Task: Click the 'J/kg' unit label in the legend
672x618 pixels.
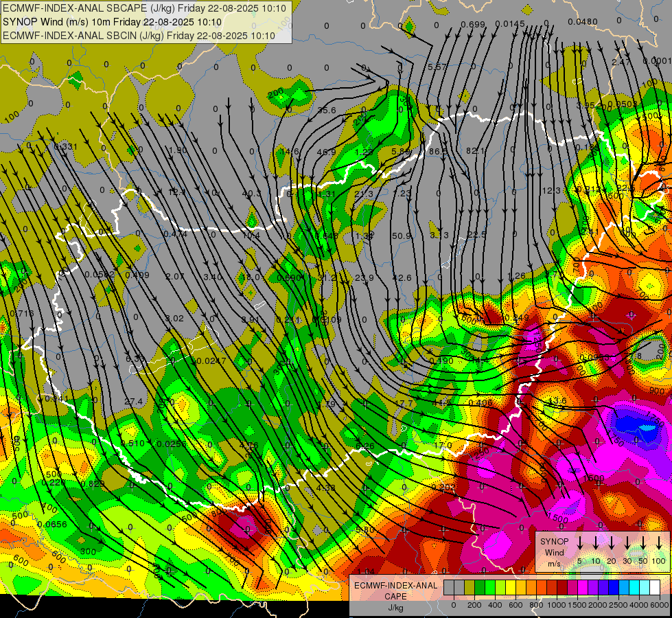Action: [x=395, y=608]
